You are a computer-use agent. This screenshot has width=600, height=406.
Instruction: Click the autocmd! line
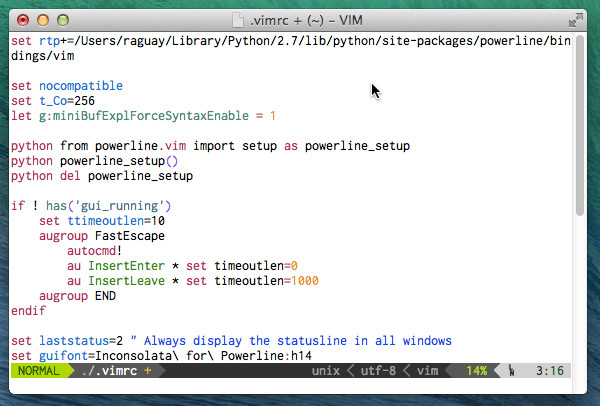point(95,251)
